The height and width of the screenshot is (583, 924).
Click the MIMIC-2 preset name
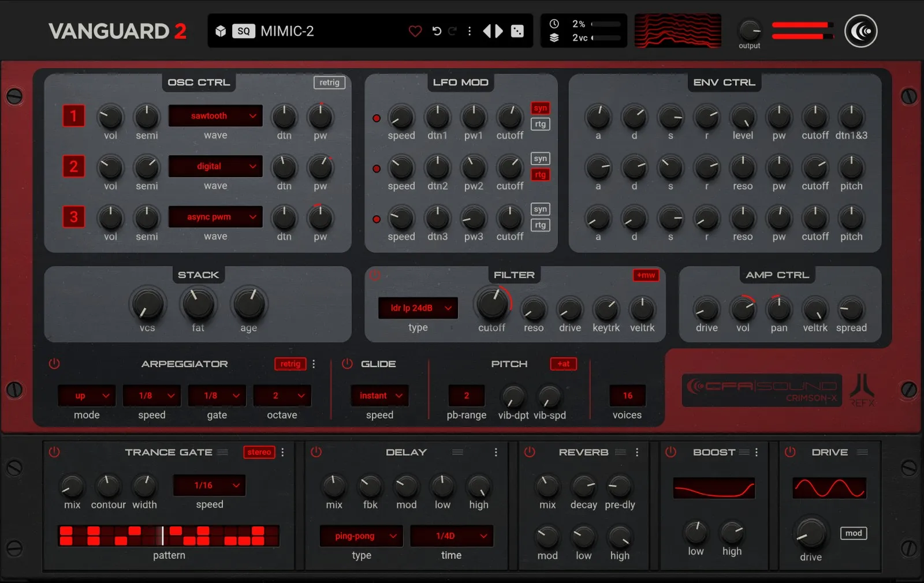click(287, 31)
